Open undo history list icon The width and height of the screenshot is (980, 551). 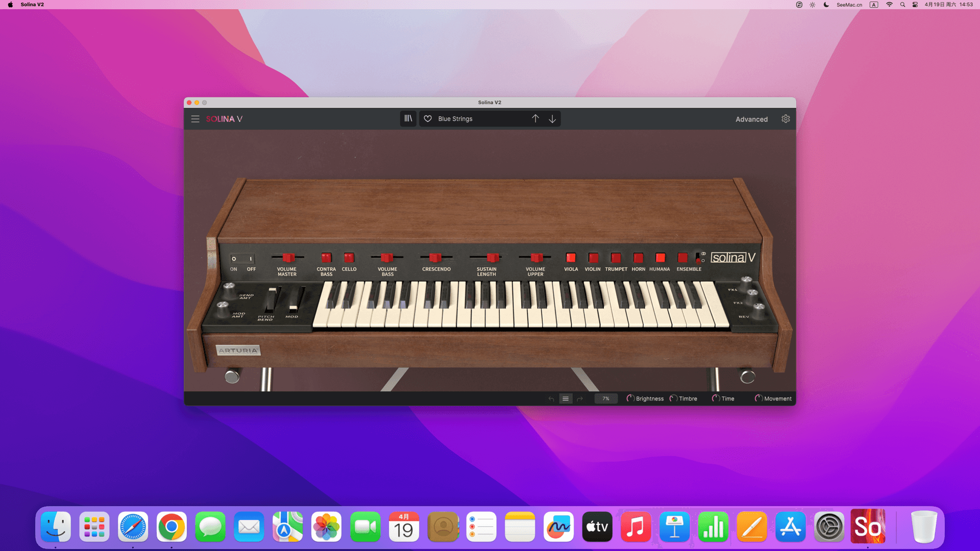[x=566, y=399]
